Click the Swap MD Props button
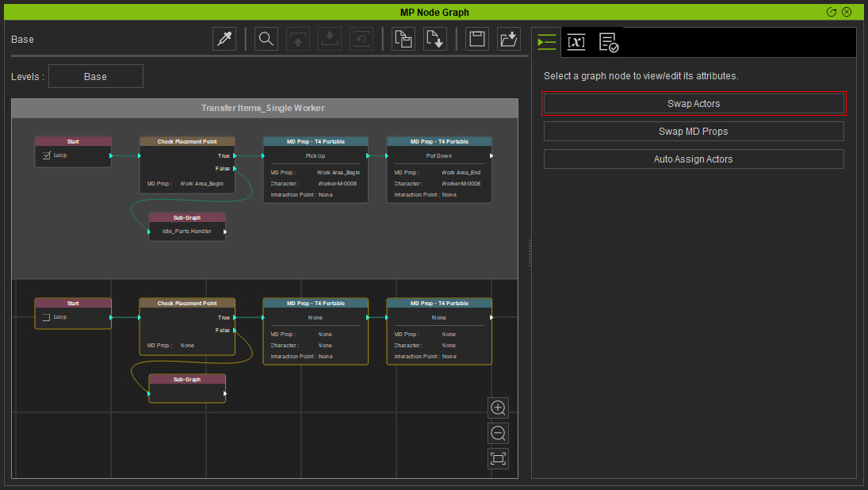This screenshot has height=490, width=868. point(694,131)
